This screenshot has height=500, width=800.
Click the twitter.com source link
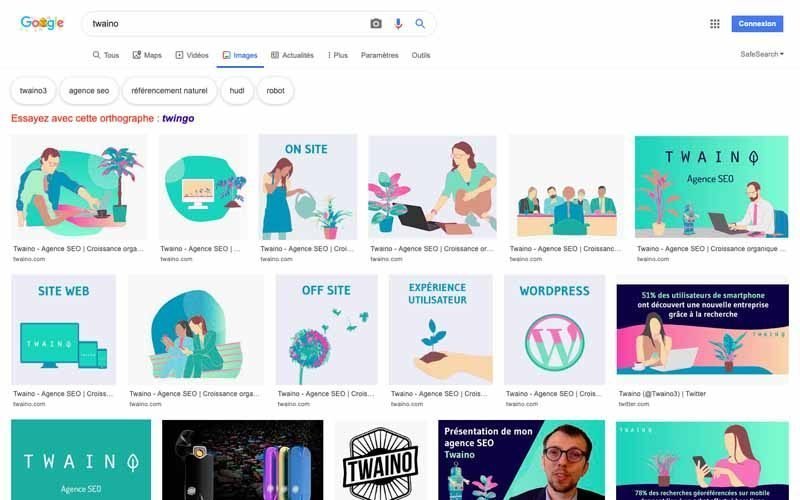pyautogui.click(x=634, y=404)
